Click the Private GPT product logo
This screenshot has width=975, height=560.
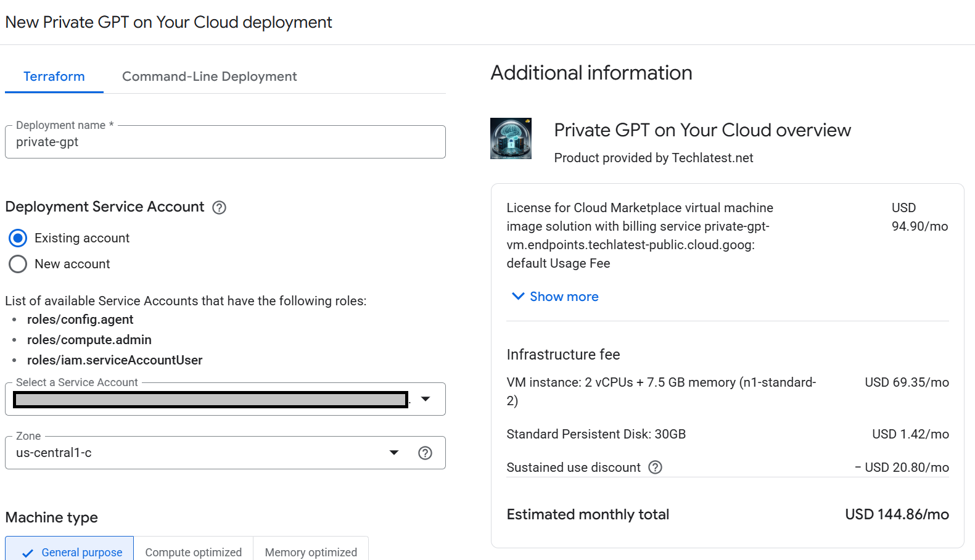pos(511,139)
